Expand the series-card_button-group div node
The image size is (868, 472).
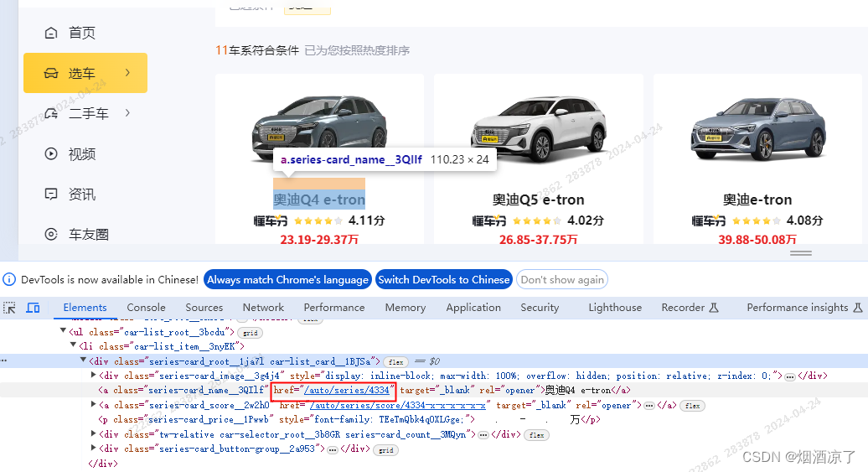coord(94,448)
